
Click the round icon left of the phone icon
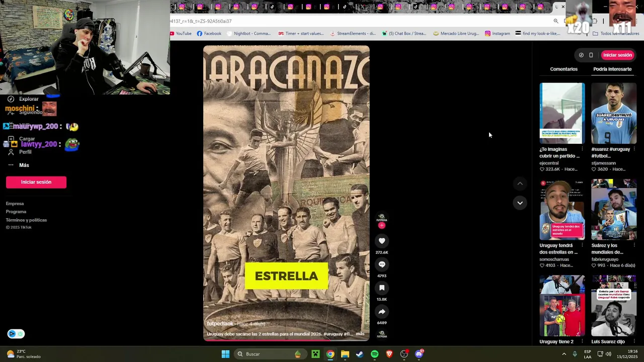pyautogui.click(x=581, y=55)
